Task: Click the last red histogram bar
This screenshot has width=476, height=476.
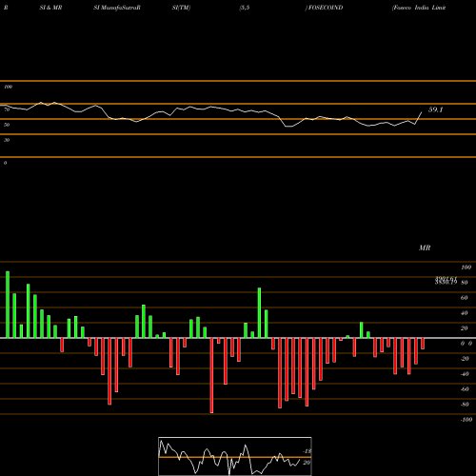Action: pyautogui.click(x=423, y=344)
